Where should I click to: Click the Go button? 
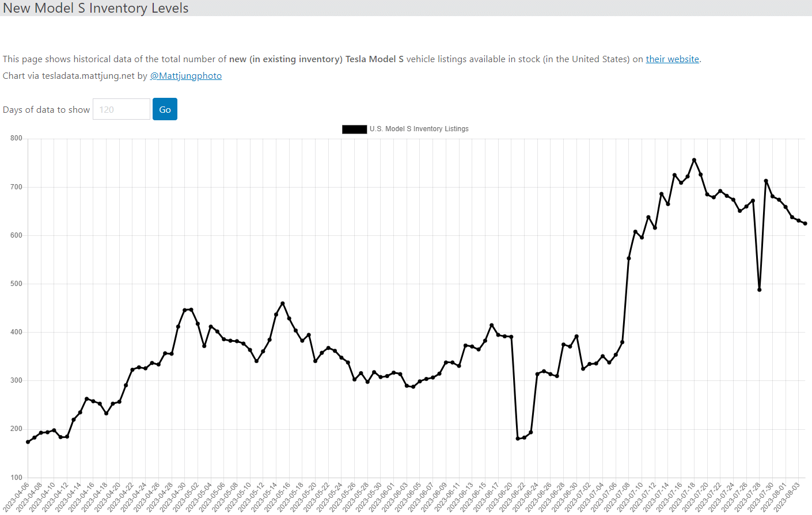[x=165, y=109]
